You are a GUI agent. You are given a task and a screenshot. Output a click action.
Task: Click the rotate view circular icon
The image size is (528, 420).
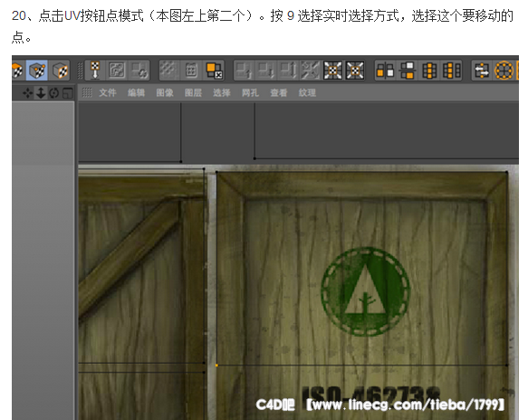click(53, 93)
